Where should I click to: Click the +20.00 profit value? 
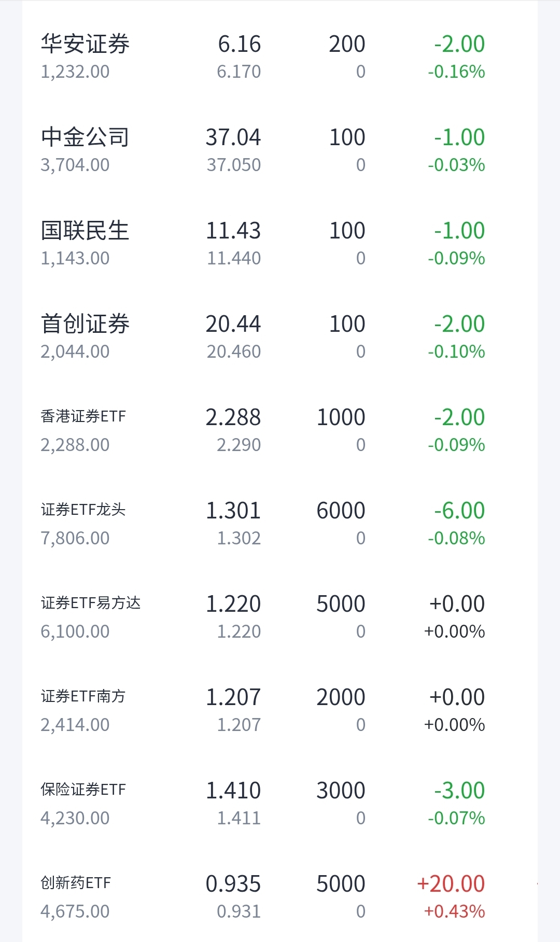click(x=451, y=884)
